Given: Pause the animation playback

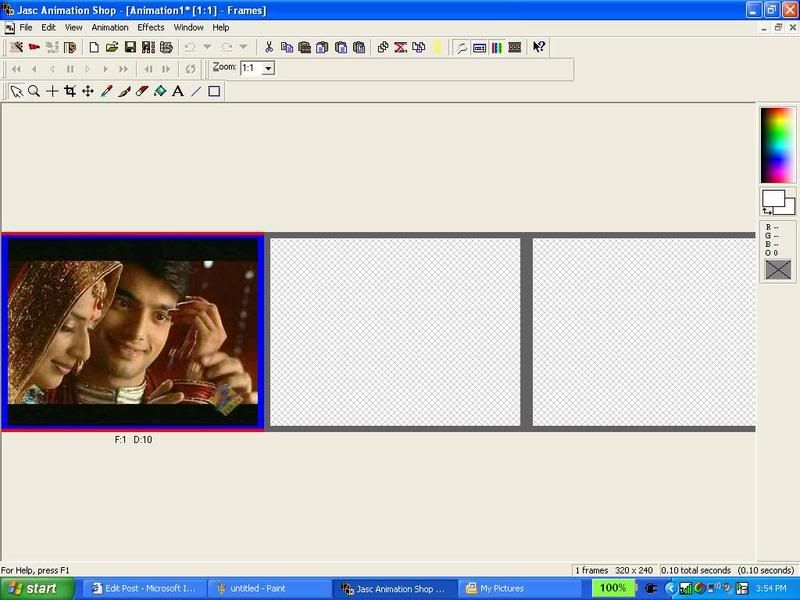Looking at the screenshot, I should pos(70,69).
